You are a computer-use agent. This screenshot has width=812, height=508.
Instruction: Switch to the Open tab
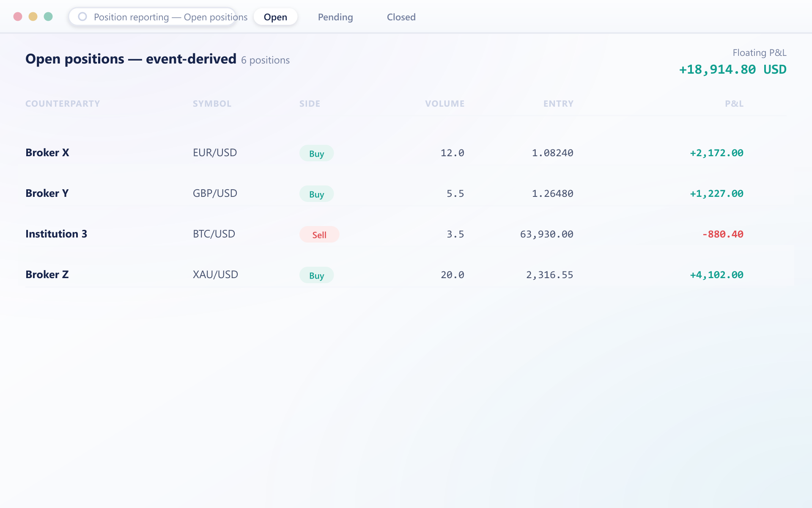pos(275,17)
